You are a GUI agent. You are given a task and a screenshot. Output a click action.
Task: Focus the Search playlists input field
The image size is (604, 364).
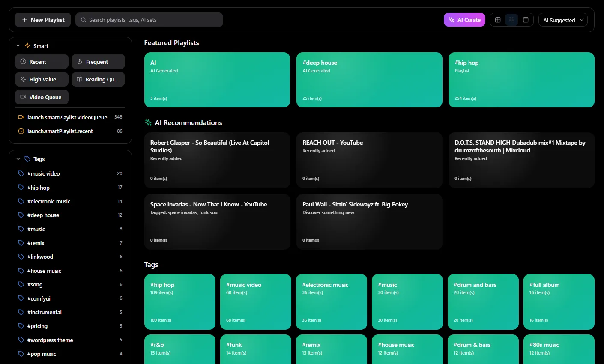coord(149,20)
